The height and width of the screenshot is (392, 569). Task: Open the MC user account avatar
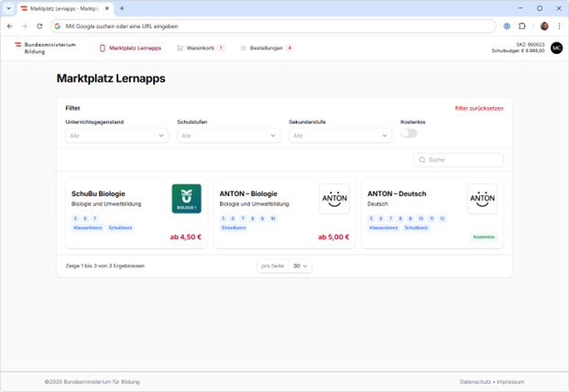[557, 48]
